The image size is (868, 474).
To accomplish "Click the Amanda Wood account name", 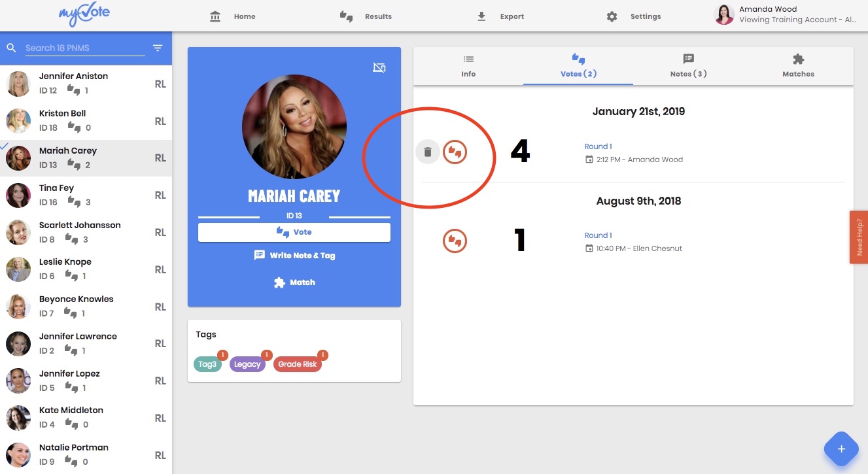I will pyautogui.click(x=768, y=9).
